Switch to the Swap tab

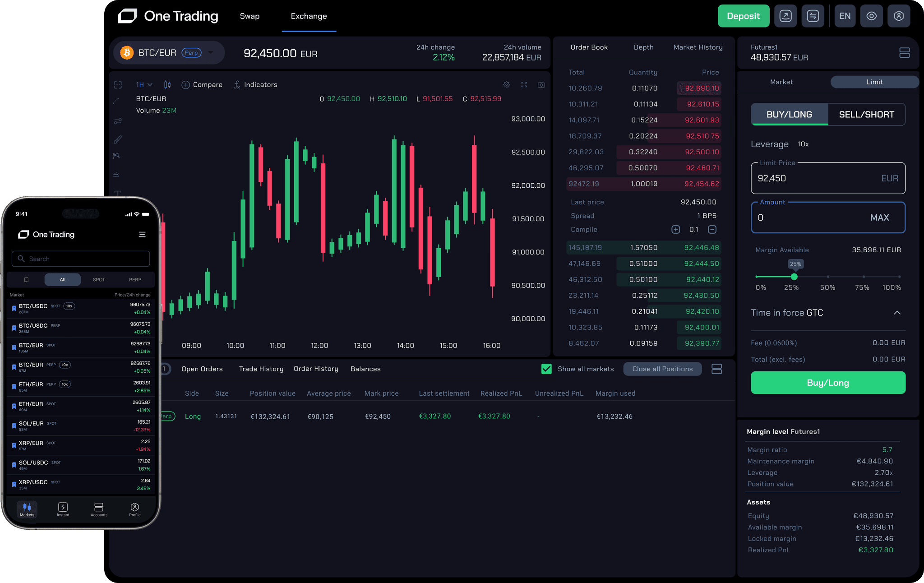(249, 16)
